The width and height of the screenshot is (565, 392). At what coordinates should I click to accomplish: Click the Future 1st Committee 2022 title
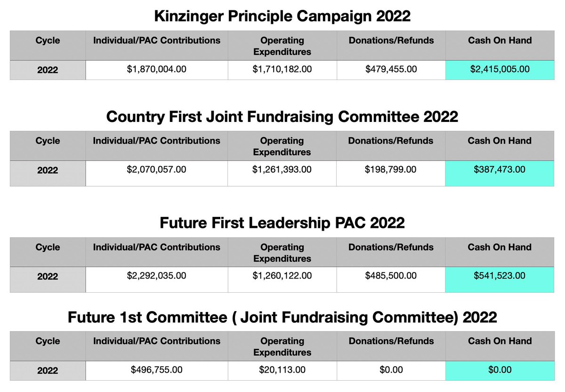282,317
